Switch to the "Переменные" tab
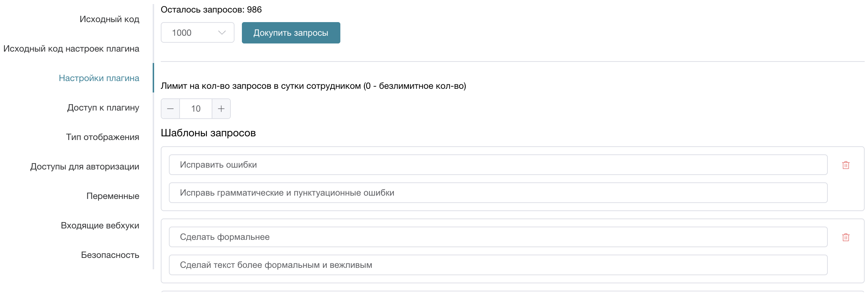The width and height of the screenshot is (868, 294). pos(113,196)
